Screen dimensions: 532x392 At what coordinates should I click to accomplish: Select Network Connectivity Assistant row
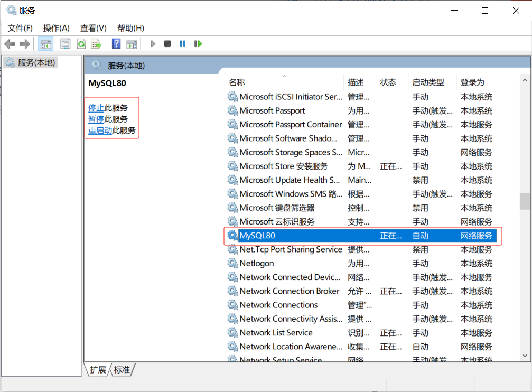tap(362, 319)
